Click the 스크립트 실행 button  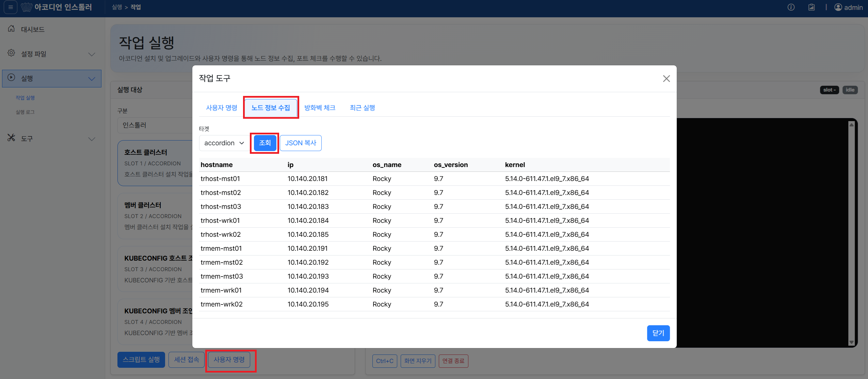point(141,360)
